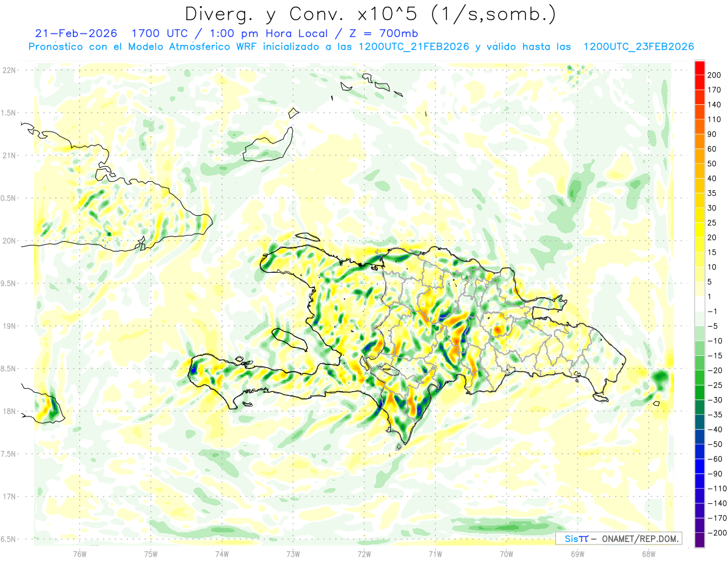Click the positive '1' colorbar value
Screen dimensions: 728x562
pos(710,296)
